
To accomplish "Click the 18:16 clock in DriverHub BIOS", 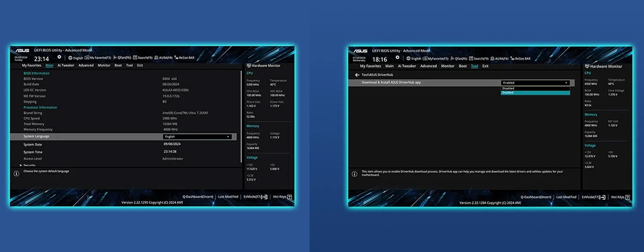I will click(379, 59).
